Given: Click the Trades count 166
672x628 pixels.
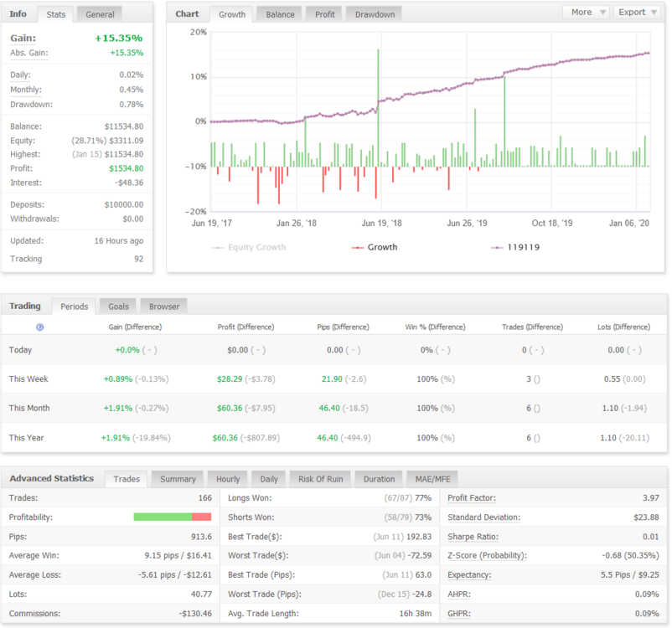Looking at the screenshot, I should [204, 497].
